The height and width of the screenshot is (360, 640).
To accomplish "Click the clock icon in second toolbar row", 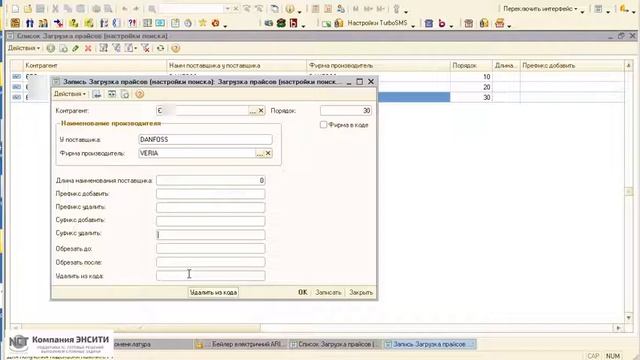I will coord(188,23).
